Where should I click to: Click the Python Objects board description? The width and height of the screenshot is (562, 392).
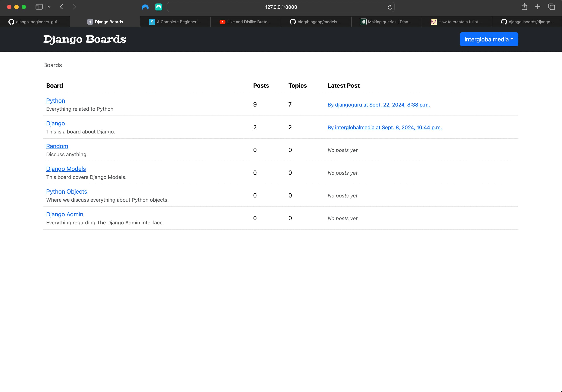pyautogui.click(x=107, y=200)
